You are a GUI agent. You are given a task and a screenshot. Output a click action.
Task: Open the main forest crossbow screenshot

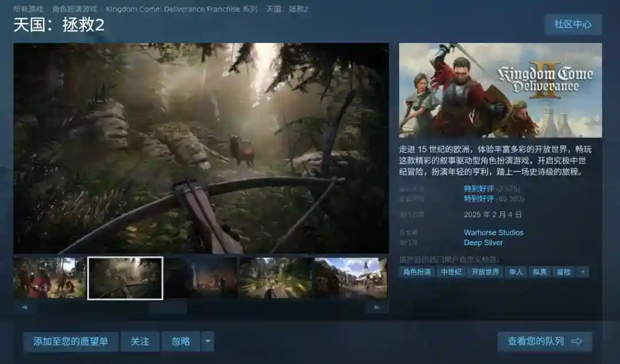click(x=201, y=148)
